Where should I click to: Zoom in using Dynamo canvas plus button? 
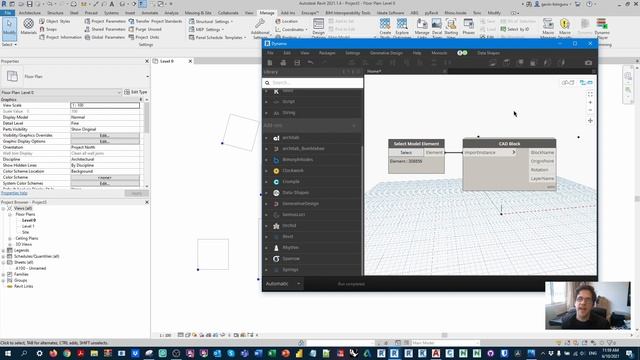click(x=590, y=102)
